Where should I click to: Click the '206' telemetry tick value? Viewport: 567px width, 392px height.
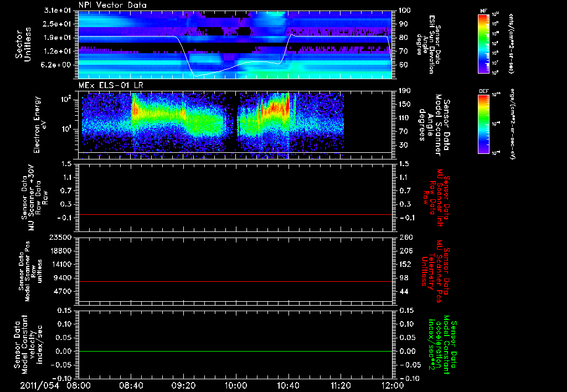coord(405,251)
